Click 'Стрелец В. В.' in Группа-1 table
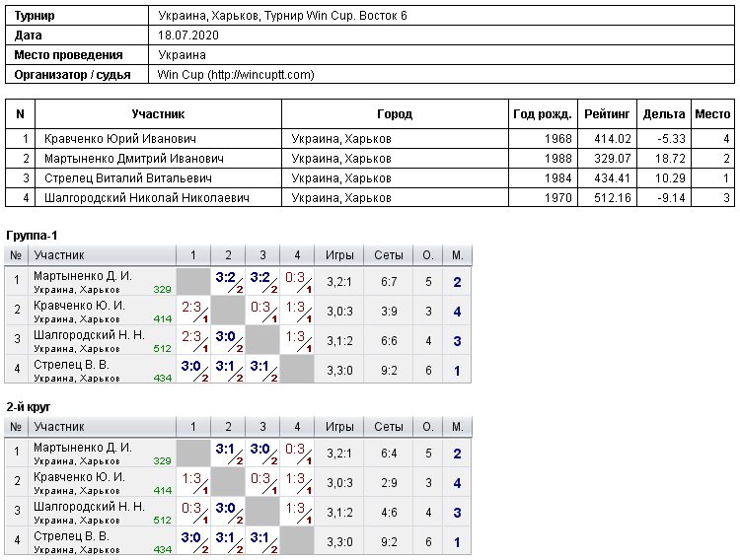Viewport: 740px width, 560px height. (x=71, y=365)
